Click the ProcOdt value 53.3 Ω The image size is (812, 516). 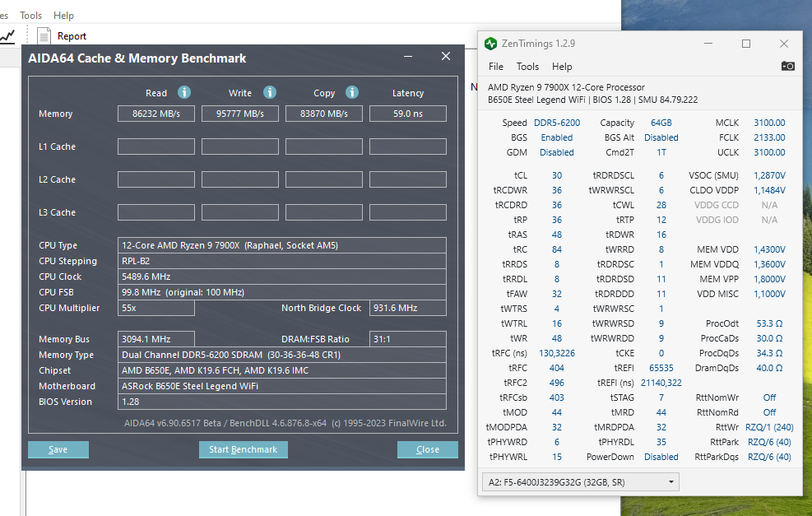click(x=769, y=323)
